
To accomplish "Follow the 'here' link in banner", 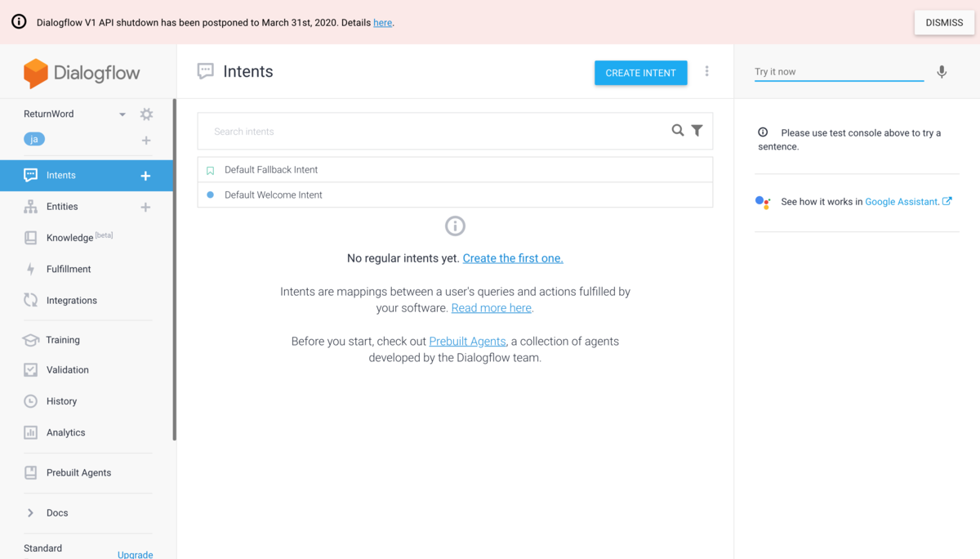I will 382,23.
